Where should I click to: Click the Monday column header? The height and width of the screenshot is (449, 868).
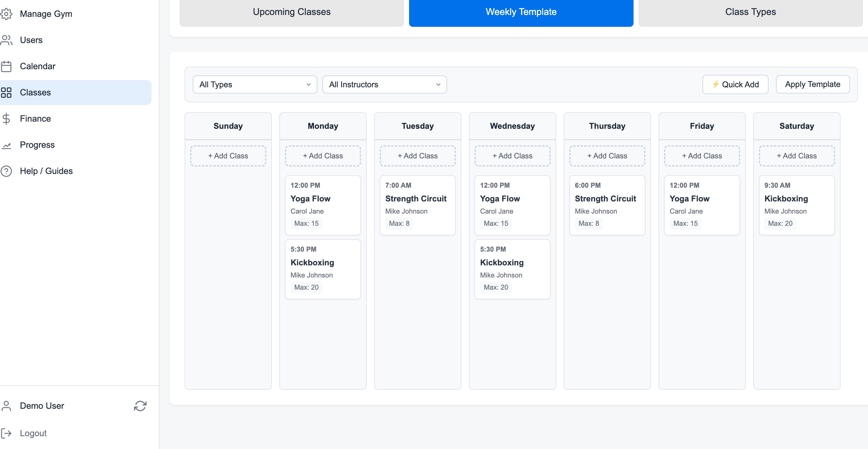coord(323,126)
